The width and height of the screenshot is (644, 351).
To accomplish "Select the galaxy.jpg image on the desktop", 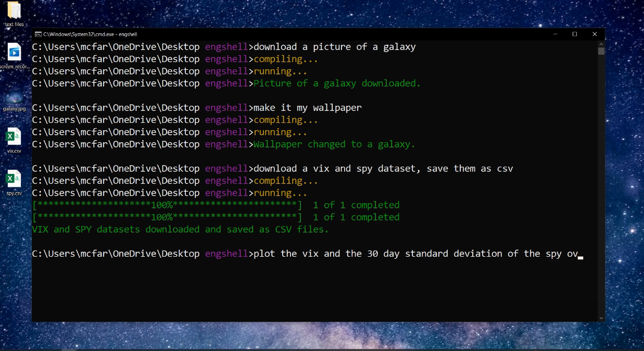I will (14, 101).
